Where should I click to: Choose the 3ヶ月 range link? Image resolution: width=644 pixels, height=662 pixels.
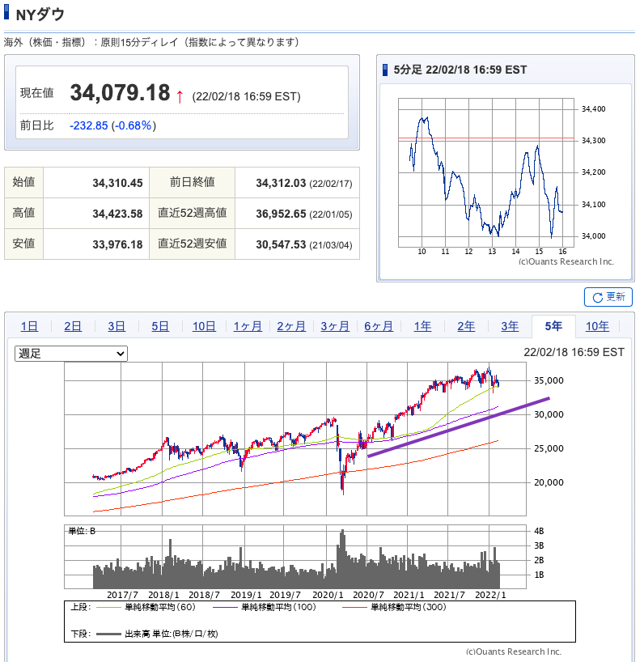click(335, 326)
